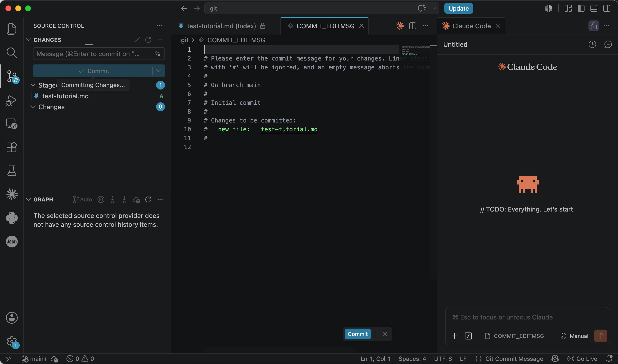Image resolution: width=618 pixels, height=364 pixels.
Task: Close the COMMIT_EDITMSG tab
Action: 361,26
